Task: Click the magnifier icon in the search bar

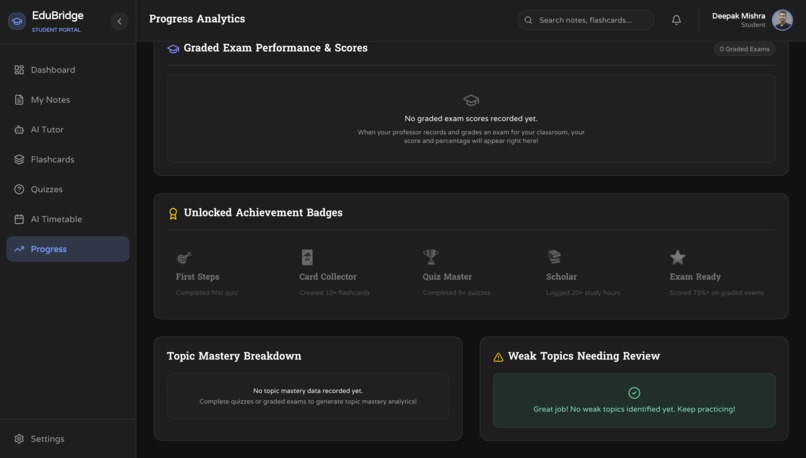Action: pyautogui.click(x=528, y=20)
